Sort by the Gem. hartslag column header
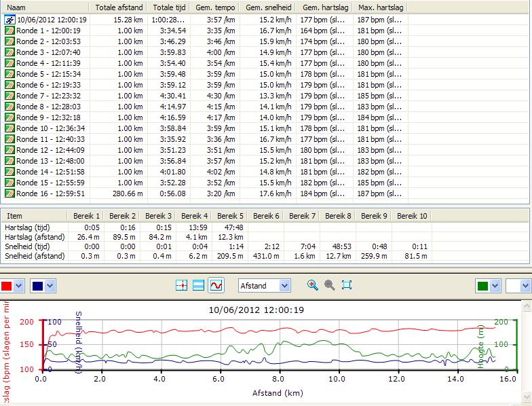Screen dimensions: 532x406 [x=324, y=7]
